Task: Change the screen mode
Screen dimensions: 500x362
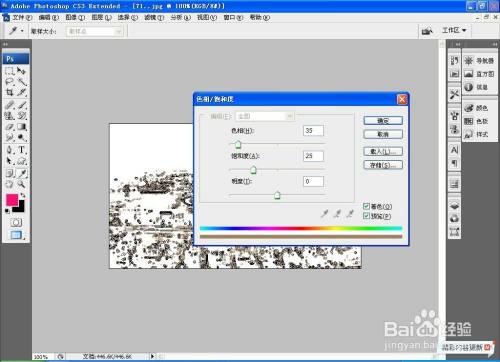Action: [x=16, y=235]
